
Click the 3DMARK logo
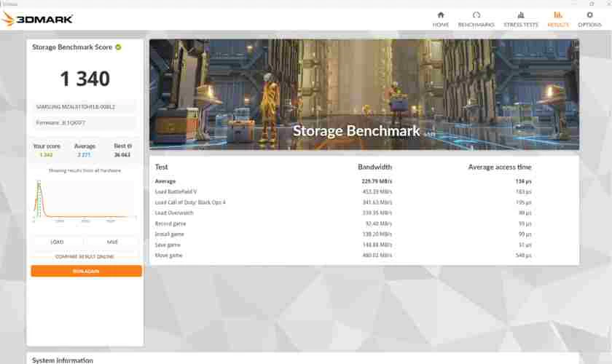pyautogui.click(x=37, y=19)
